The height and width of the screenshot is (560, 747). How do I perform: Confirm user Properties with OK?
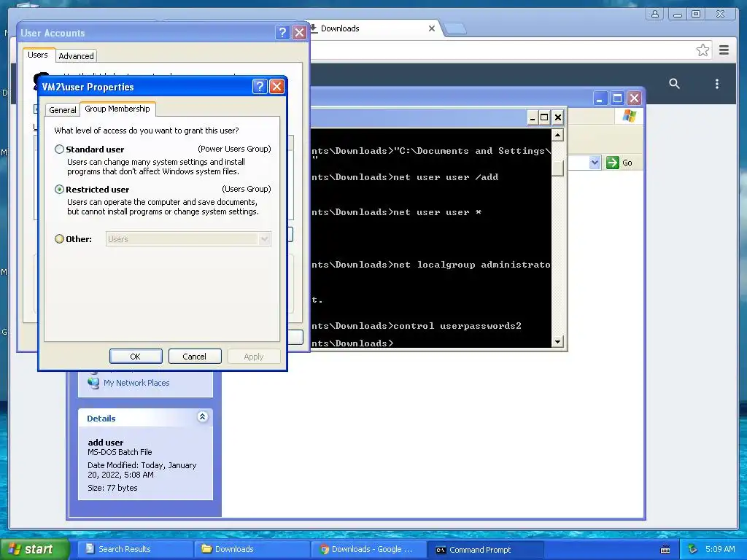click(x=136, y=356)
